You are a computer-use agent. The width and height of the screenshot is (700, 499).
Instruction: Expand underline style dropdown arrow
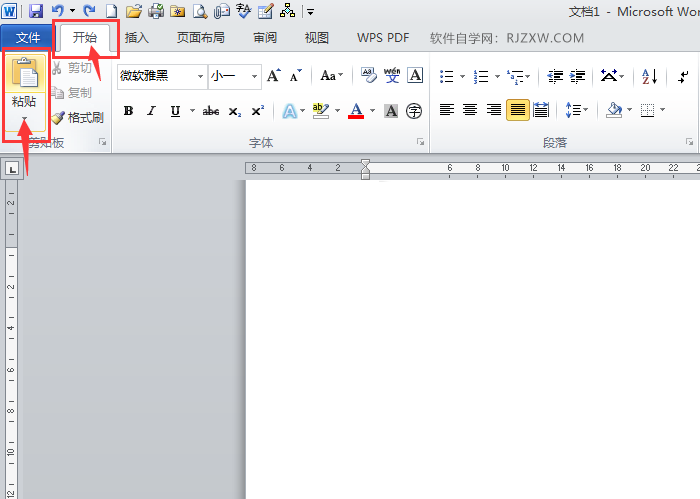[192, 111]
